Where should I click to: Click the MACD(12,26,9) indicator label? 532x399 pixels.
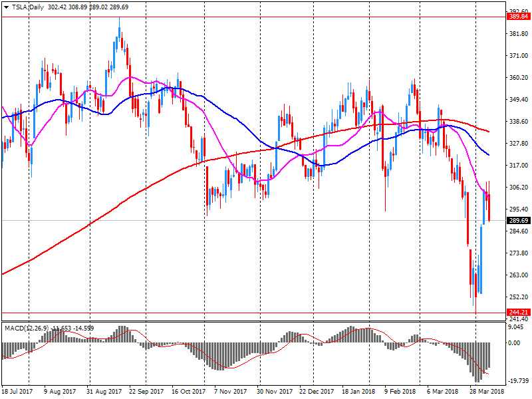pos(27,328)
